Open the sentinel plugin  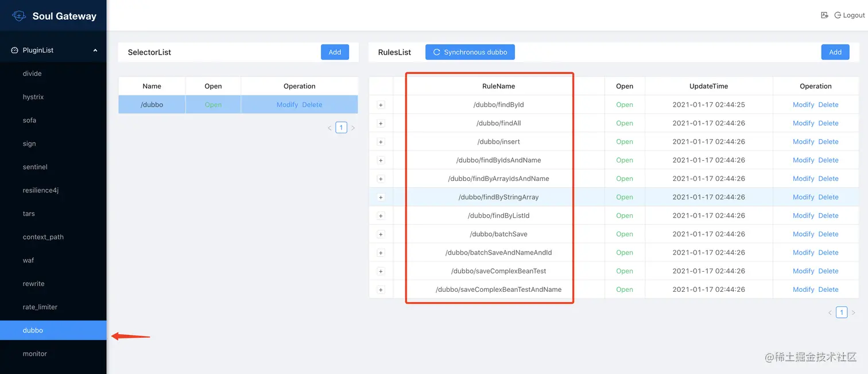pos(53,167)
